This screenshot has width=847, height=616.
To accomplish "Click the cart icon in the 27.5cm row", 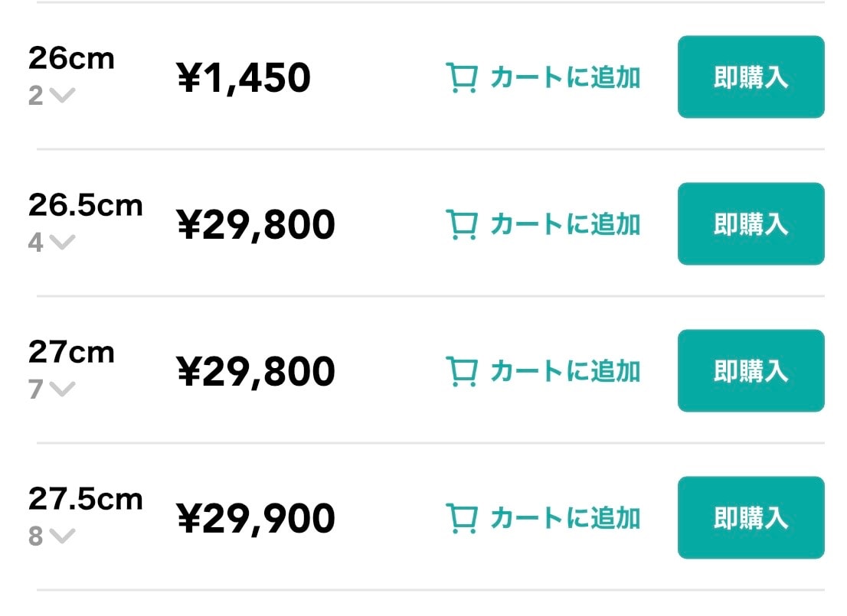I will coord(462,519).
